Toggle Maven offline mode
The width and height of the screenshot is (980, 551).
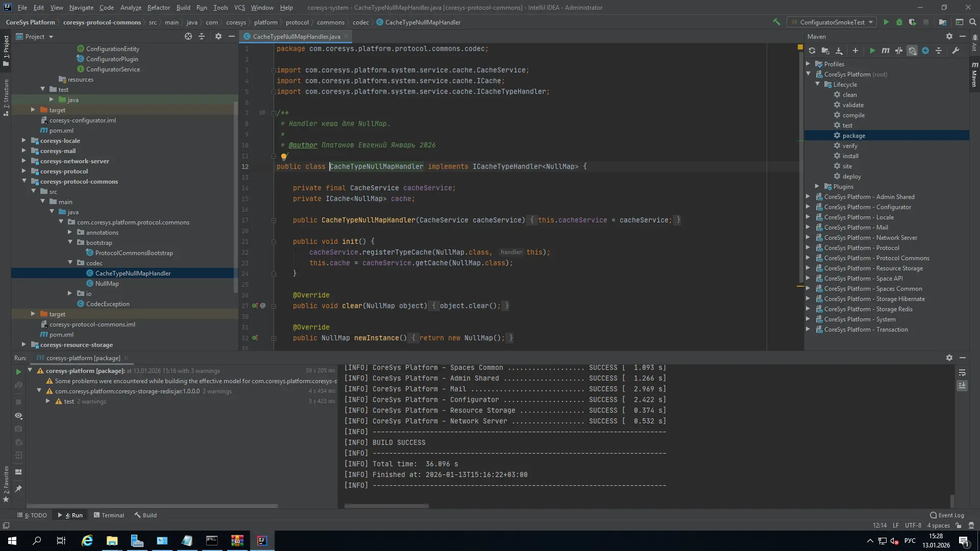899,51
